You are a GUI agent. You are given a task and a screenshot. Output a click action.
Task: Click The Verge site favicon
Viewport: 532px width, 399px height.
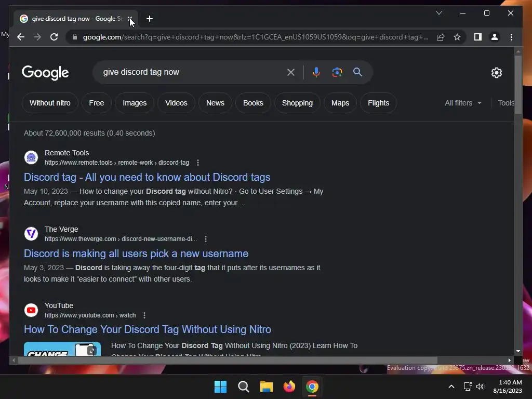pos(31,234)
